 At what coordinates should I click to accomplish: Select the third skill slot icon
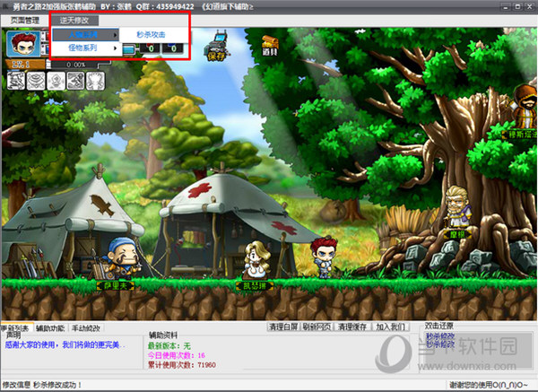point(56,81)
